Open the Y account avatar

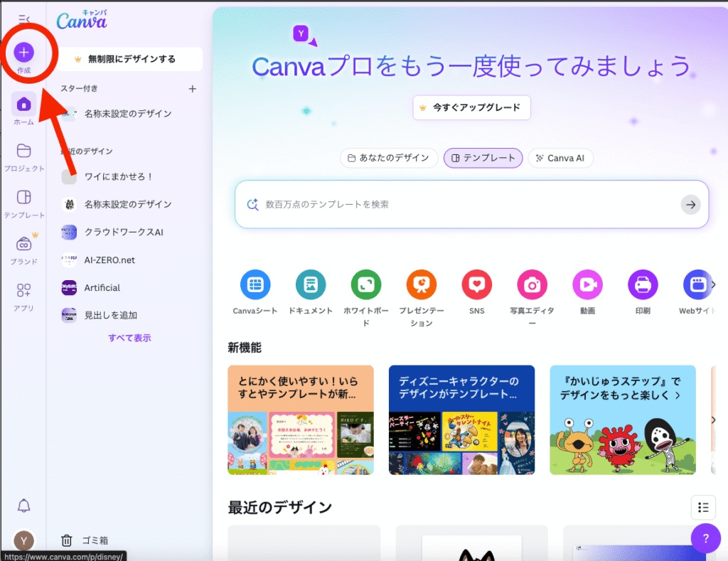click(x=23, y=540)
